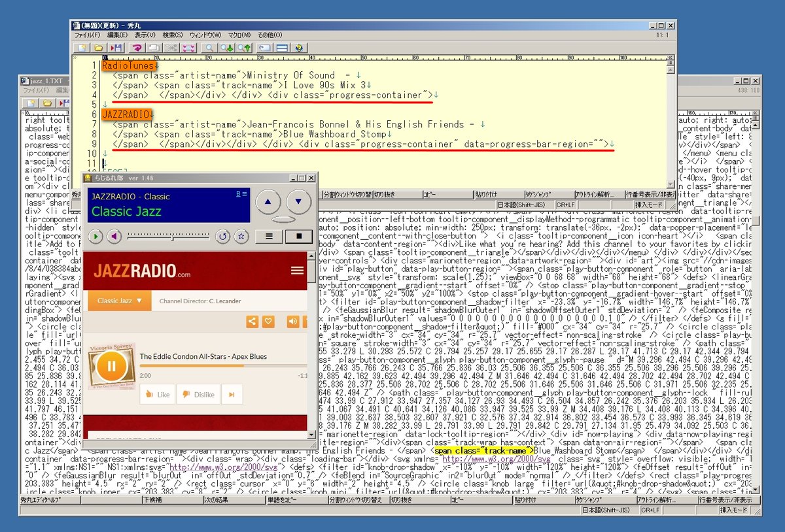Viewport: 785px width, 532px height.
Task: Click the find previous up-arrow icon
Action: click(x=243, y=48)
